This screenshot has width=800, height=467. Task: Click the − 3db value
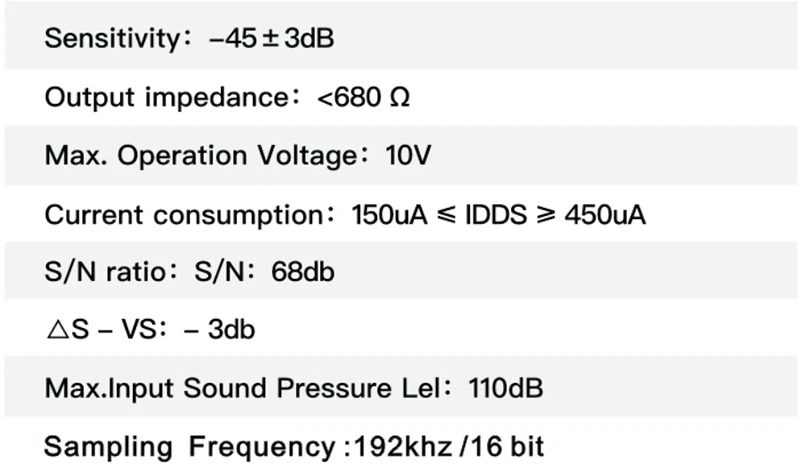point(219,330)
